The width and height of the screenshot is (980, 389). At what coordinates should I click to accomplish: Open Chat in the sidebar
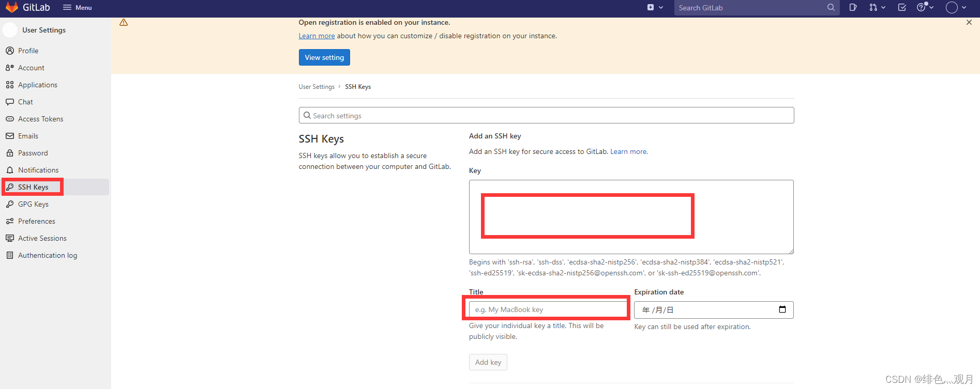[x=55, y=102]
